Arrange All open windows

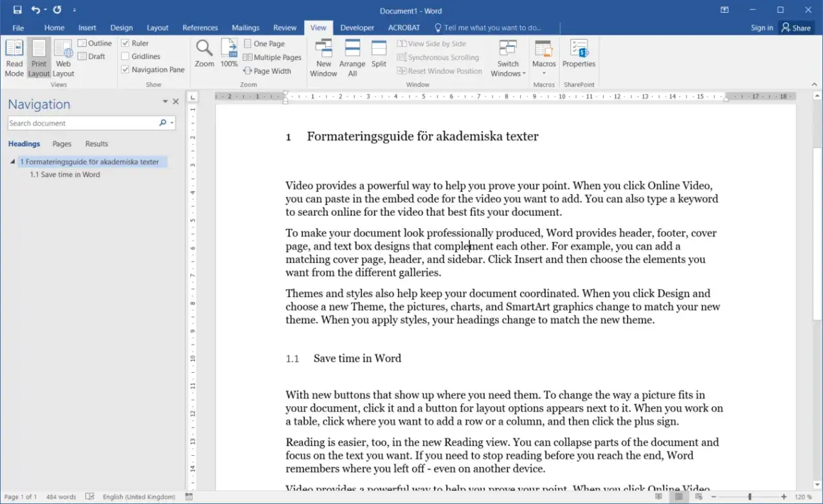pyautogui.click(x=352, y=58)
